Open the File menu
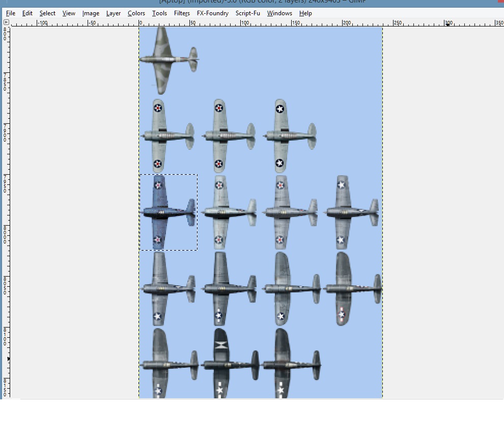Image resolution: width=504 pixels, height=434 pixels. tap(11, 13)
